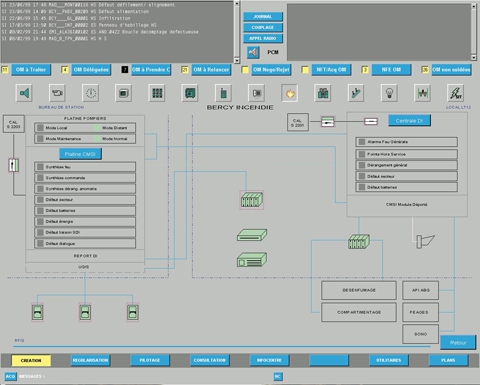
Task: Click the breaker switch icon below CAL S 2203
Action: point(13,165)
